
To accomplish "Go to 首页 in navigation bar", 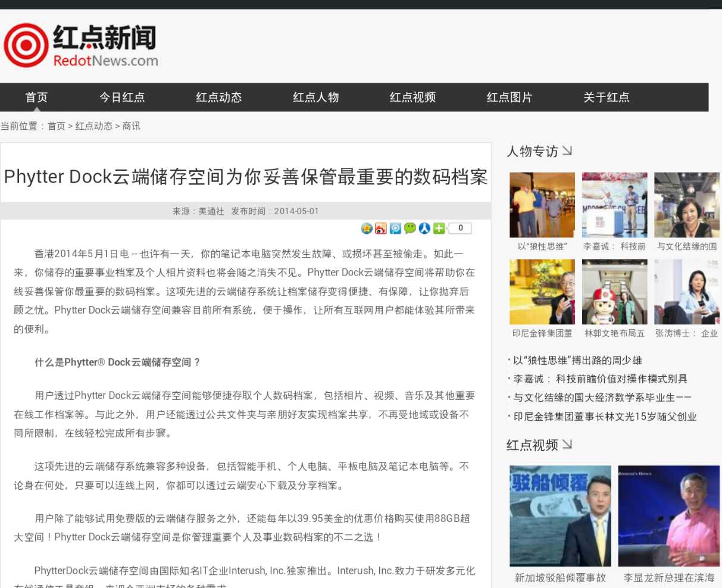I will (36, 97).
